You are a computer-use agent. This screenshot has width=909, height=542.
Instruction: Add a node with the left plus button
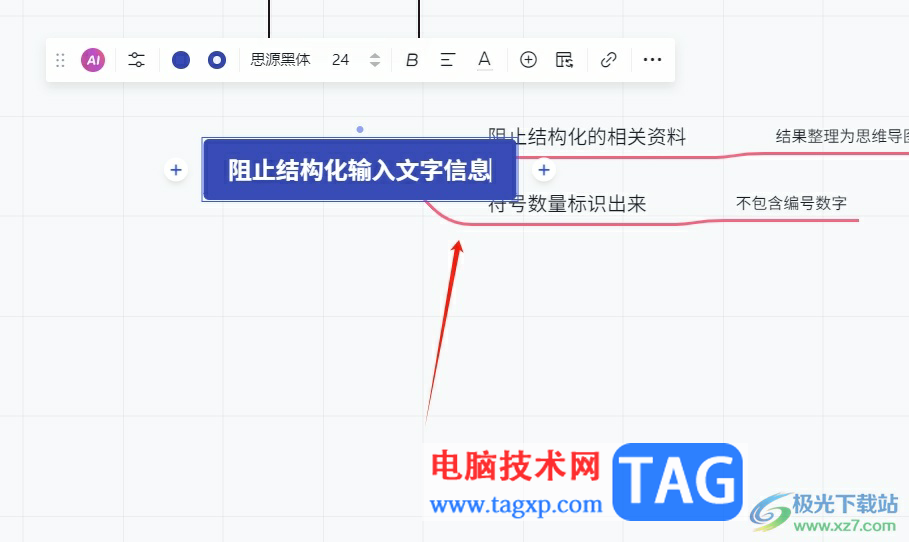[176, 170]
